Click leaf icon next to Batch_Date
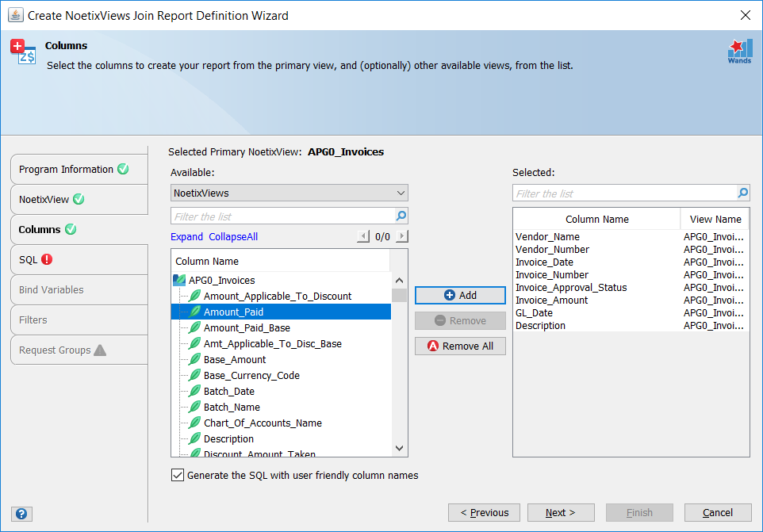Screen dimensions: 763x532 tap(194, 392)
